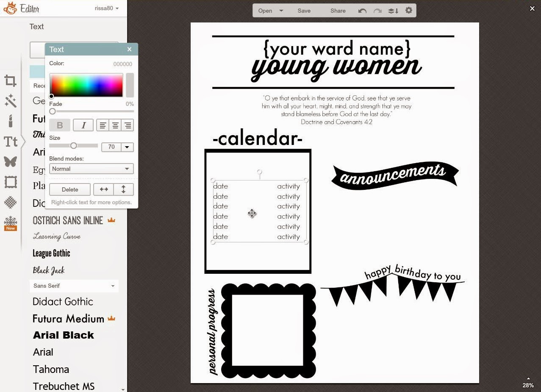Align text right
541x392 pixels.
[128, 125]
